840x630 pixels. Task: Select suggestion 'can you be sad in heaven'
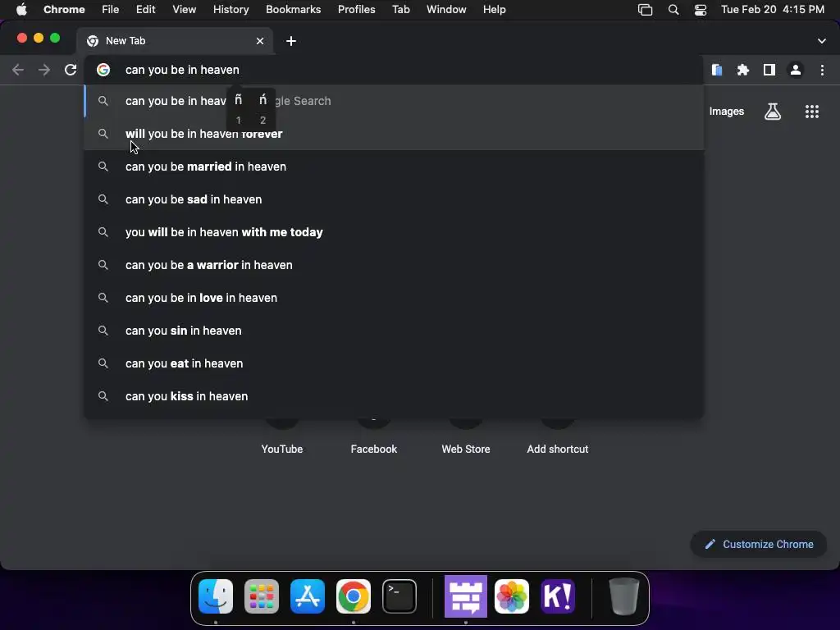pyautogui.click(x=394, y=199)
